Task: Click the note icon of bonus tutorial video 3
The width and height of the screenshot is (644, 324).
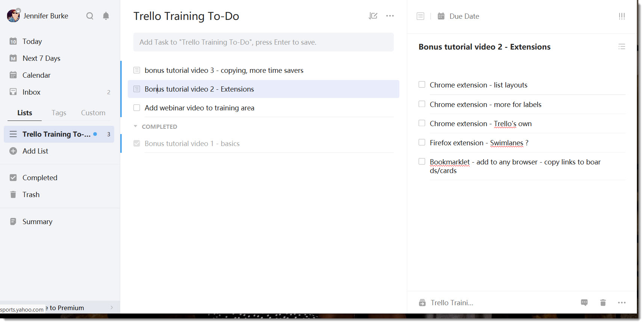Action: [x=137, y=70]
